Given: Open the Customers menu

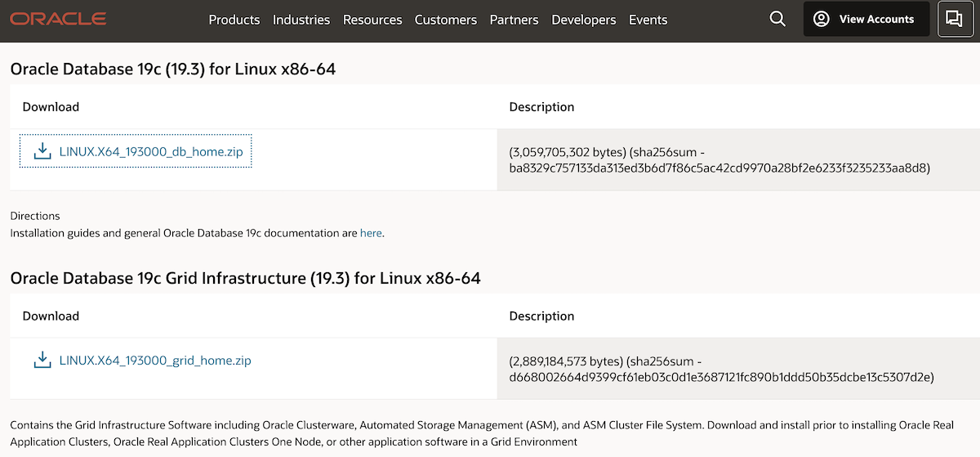Looking at the screenshot, I should [446, 20].
